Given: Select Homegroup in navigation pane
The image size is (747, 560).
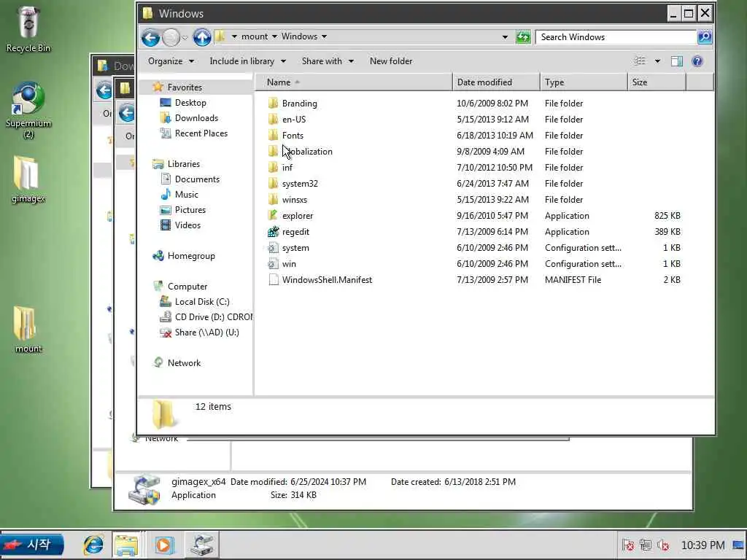Looking at the screenshot, I should click(x=190, y=256).
